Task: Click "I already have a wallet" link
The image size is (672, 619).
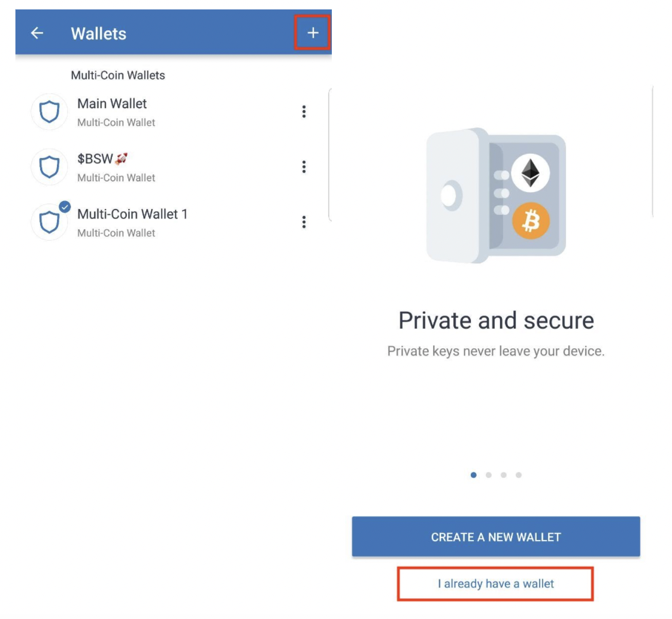Action: (x=496, y=583)
